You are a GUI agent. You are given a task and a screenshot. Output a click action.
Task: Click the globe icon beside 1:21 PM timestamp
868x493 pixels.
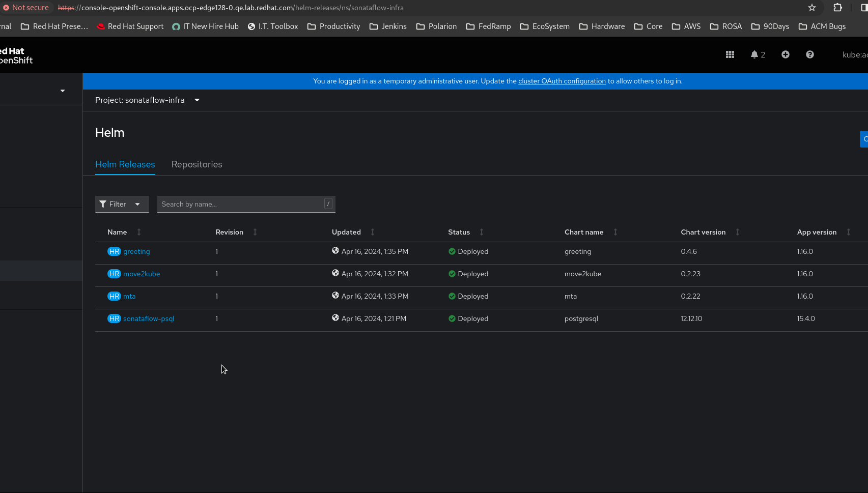[335, 317]
